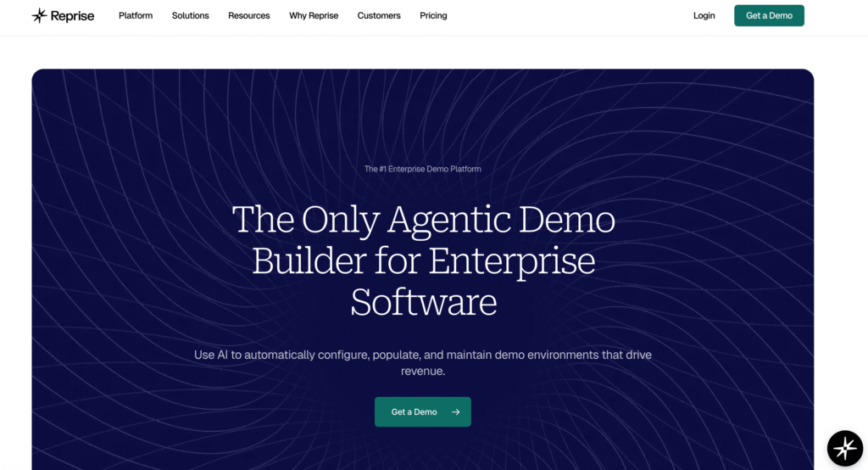Click the Reprise star logo icon
The image size is (868, 470).
pos(39,15)
